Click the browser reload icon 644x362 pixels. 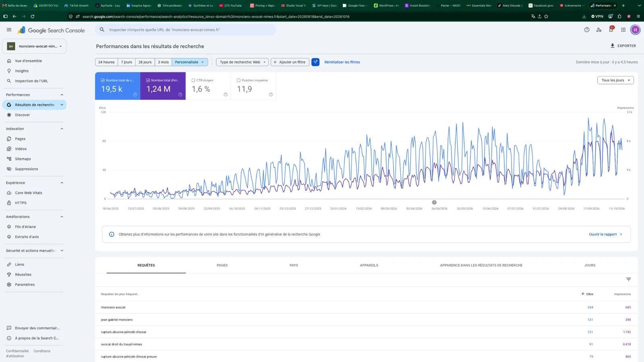[x=33, y=16]
